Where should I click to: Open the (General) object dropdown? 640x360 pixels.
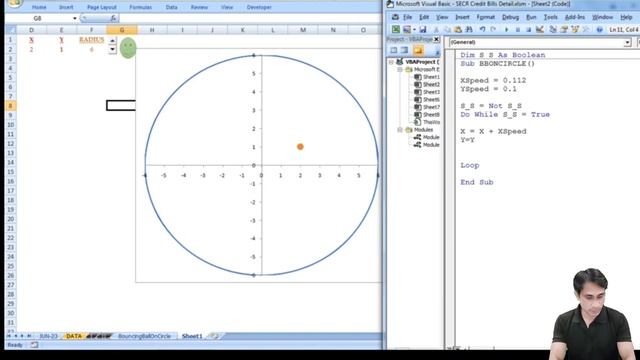click(627, 42)
